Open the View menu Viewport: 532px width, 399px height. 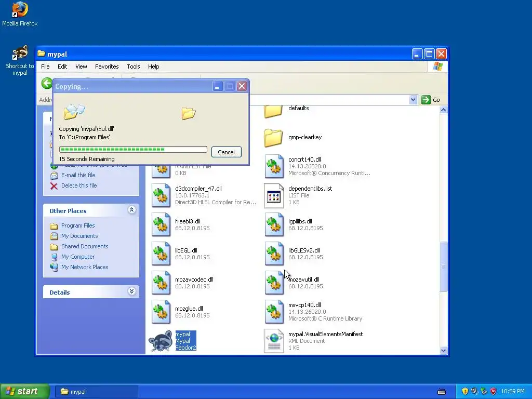(x=81, y=66)
